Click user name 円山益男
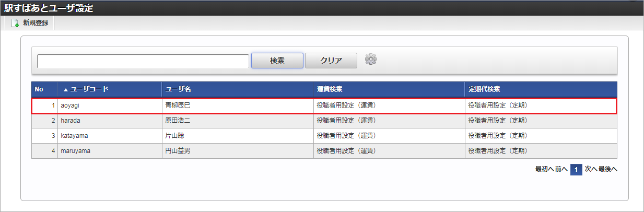This screenshot has height=212, width=644. pyautogui.click(x=179, y=151)
